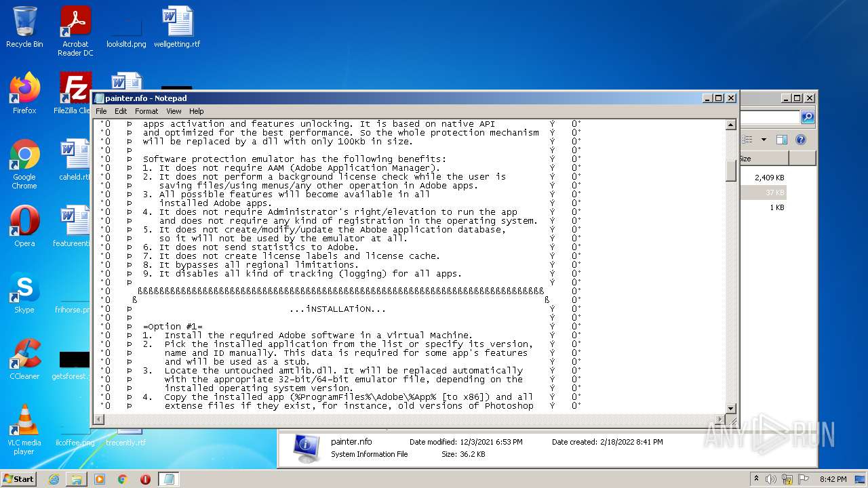Open the CCleaner desktop shortcut

[24, 359]
